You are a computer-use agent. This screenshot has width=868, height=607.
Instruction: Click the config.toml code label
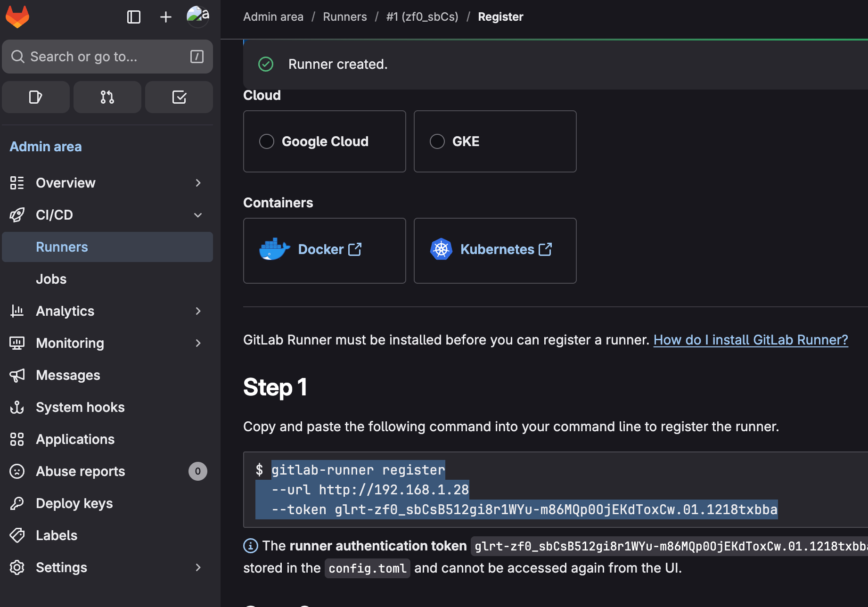368,568
